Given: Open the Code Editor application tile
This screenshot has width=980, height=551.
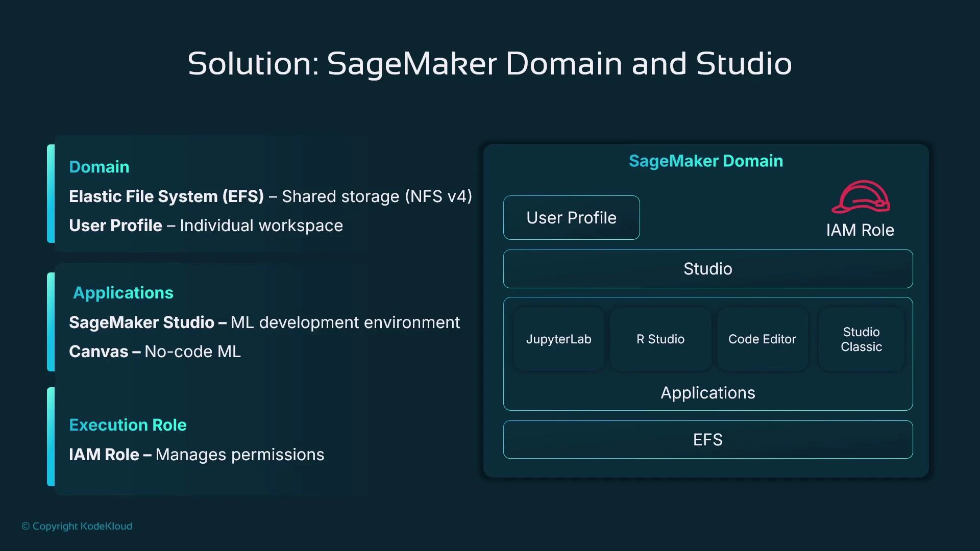Looking at the screenshot, I should coord(762,339).
